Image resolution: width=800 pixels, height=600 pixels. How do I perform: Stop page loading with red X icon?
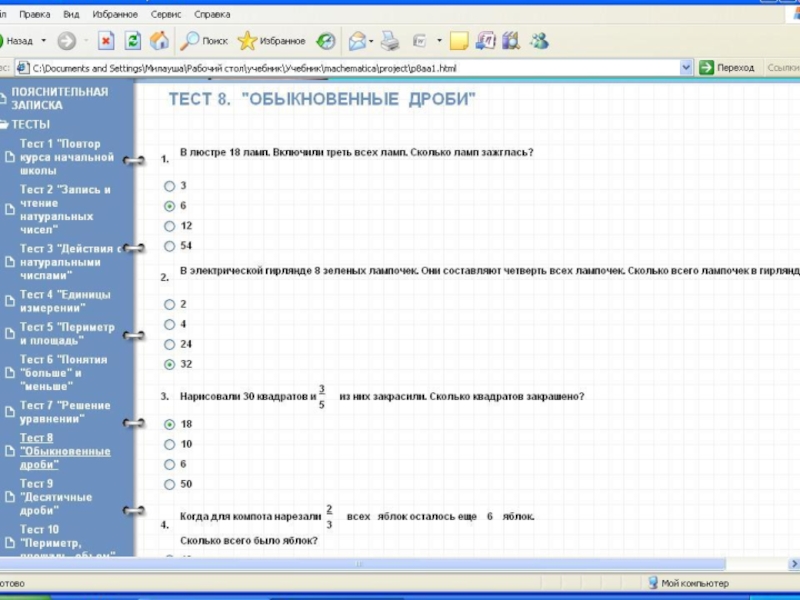click(106, 41)
